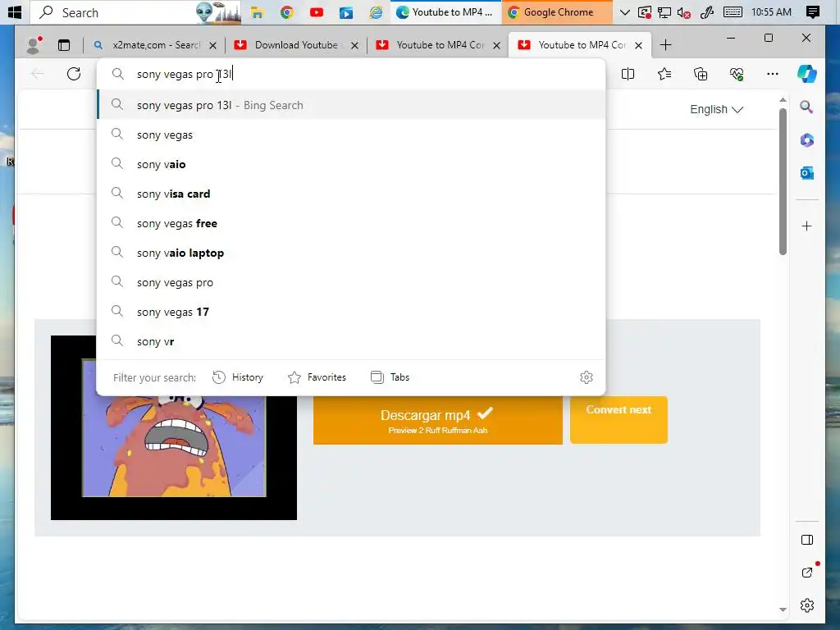
Task: Filter search by History
Action: click(238, 377)
